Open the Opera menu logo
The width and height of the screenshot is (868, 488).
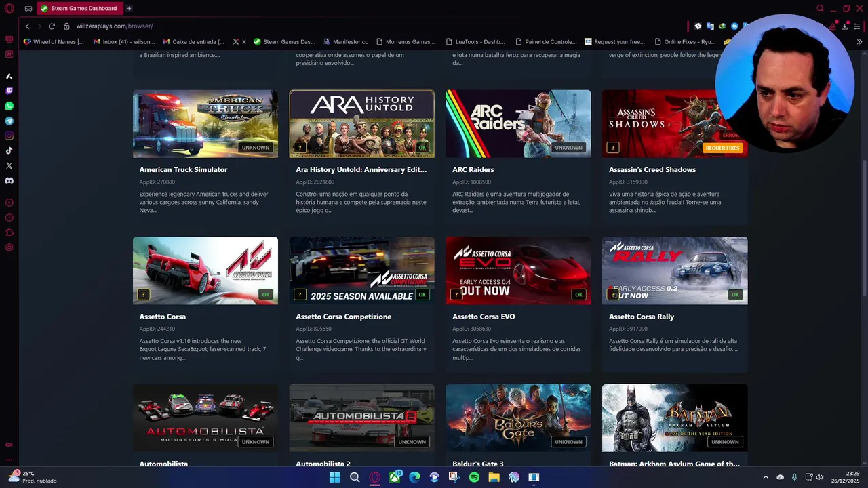9,8
